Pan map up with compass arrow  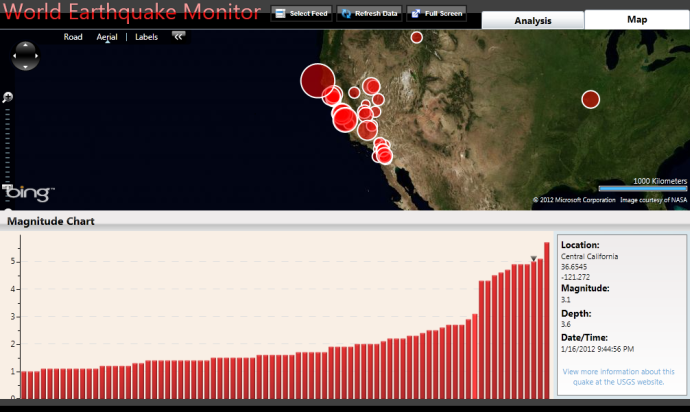[26, 45]
